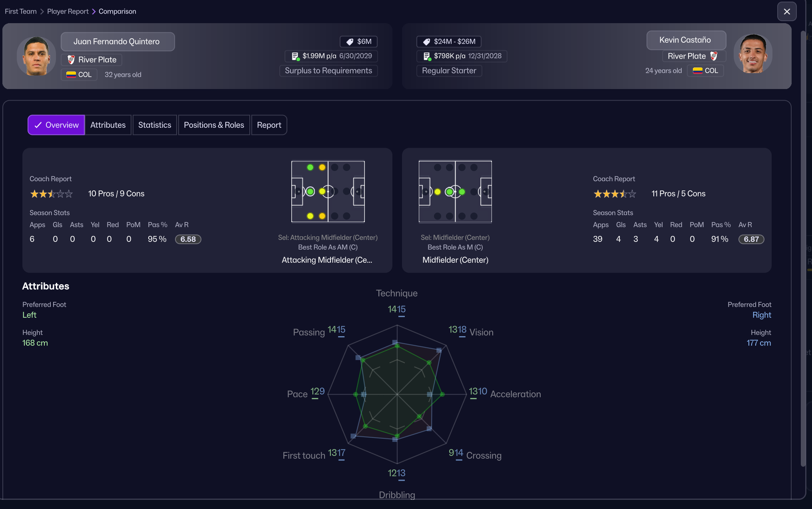
Task: Click Castaño's selected central midfield position dot
Action: click(x=450, y=192)
